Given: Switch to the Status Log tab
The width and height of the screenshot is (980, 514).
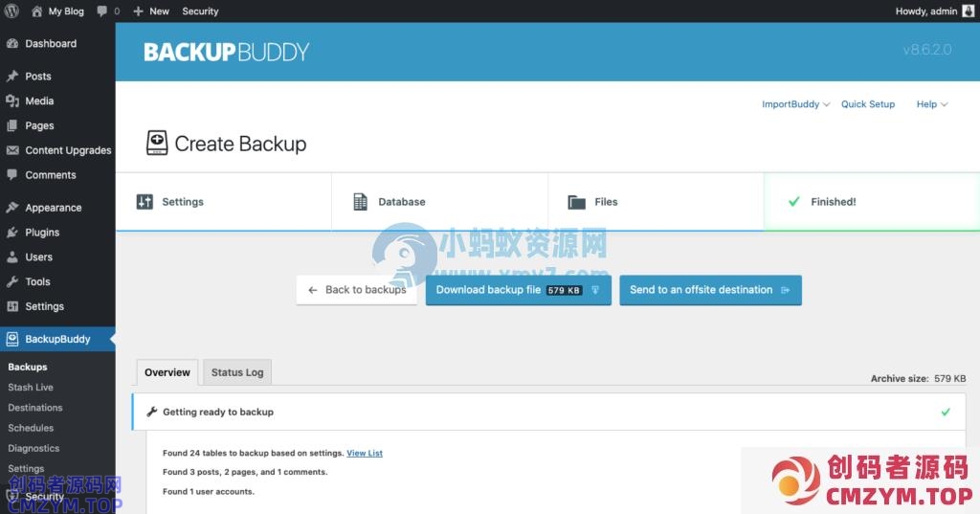Looking at the screenshot, I should [x=237, y=372].
